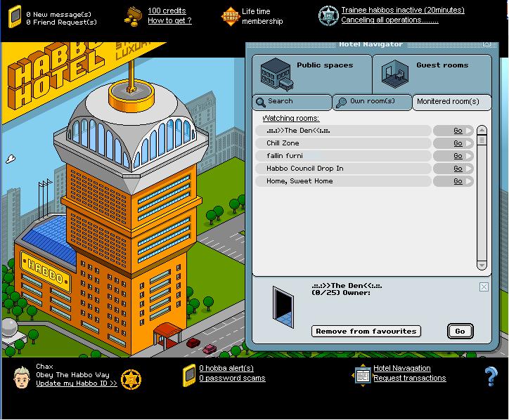The image size is (509, 420).
Task: Go to Home, Sweet Home room
Action: (453, 181)
